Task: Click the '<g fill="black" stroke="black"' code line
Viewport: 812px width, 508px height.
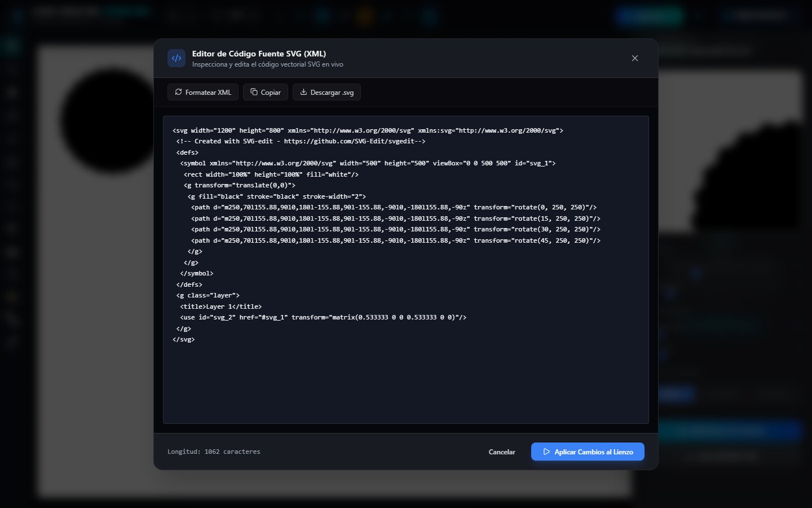Action: click(x=277, y=196)
